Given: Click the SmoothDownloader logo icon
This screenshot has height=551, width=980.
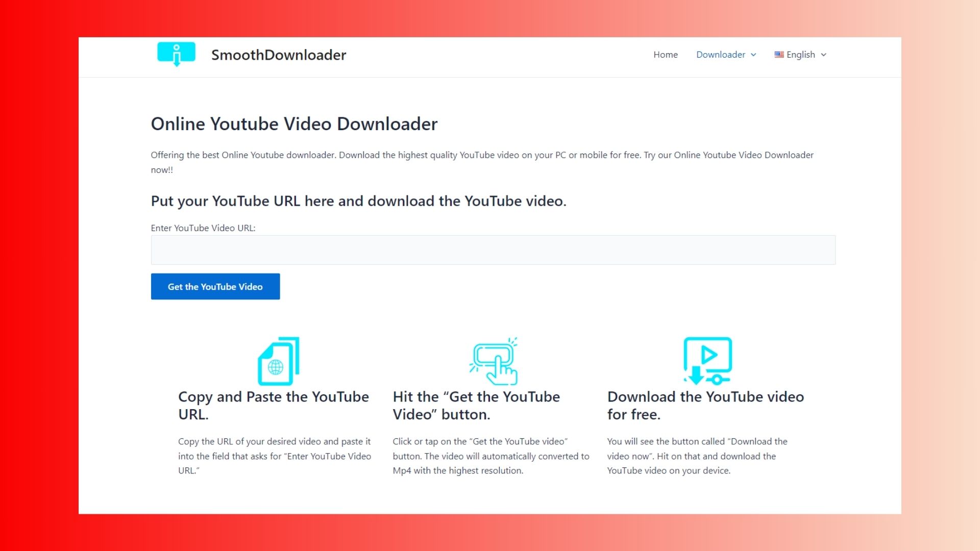Looking at the screenshot, I should click(x=176, y=54).
